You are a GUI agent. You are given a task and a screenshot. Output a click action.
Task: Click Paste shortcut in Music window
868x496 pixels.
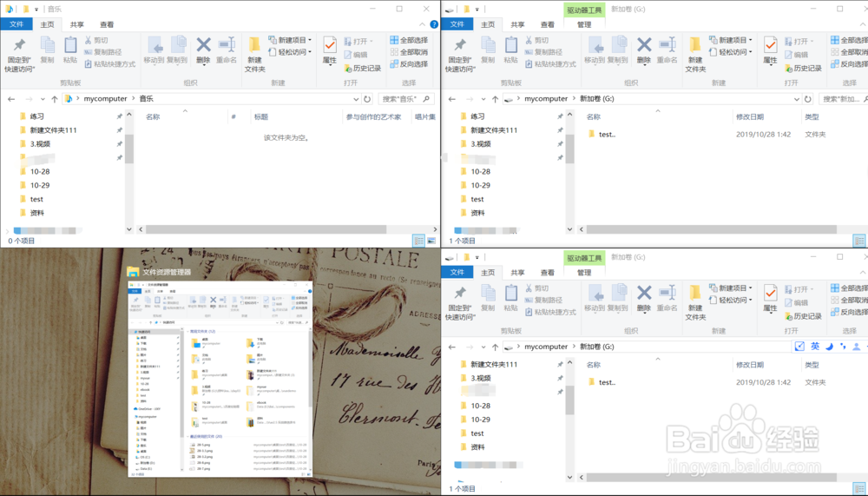tap(109, 64)
